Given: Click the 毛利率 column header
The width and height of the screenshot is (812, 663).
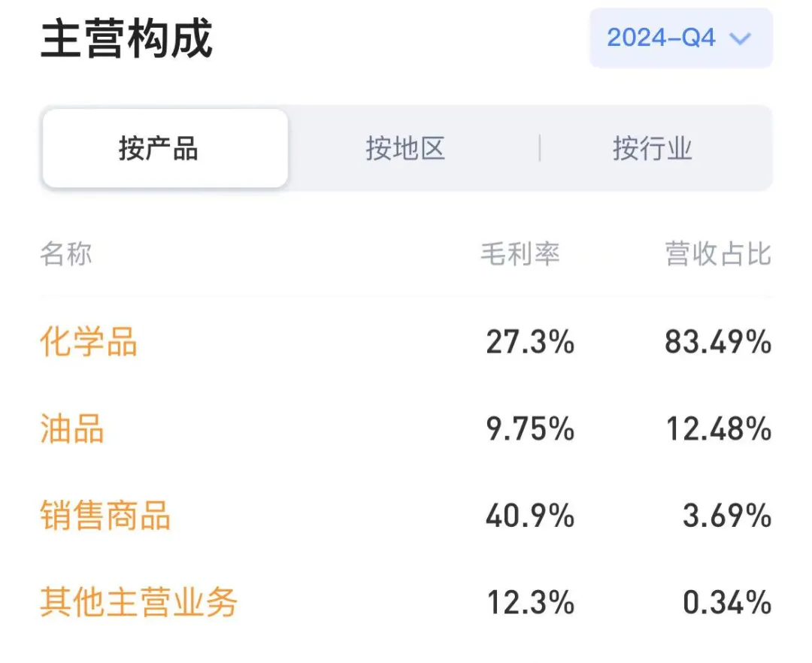Looking at the screenshot, I should click(x=520, y=254).
